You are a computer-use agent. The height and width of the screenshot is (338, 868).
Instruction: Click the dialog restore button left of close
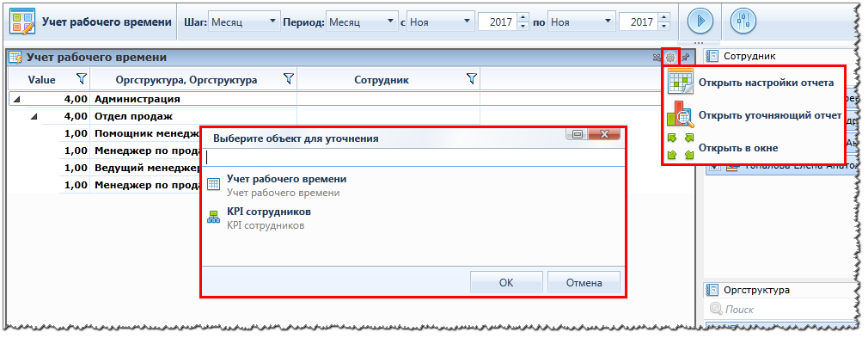[577, 134]
